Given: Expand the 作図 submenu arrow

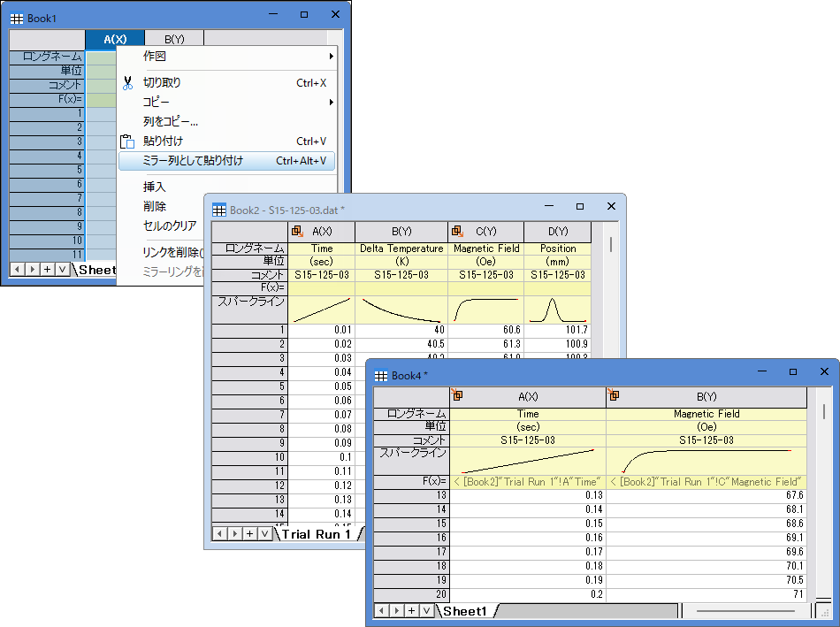Looking at the screenshot, I should click(x=331, y=57).
